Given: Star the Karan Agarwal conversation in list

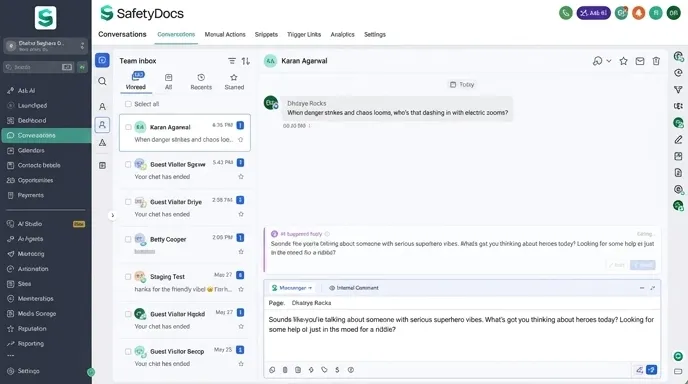Looking at the screenshot, I should coord(240,140).
